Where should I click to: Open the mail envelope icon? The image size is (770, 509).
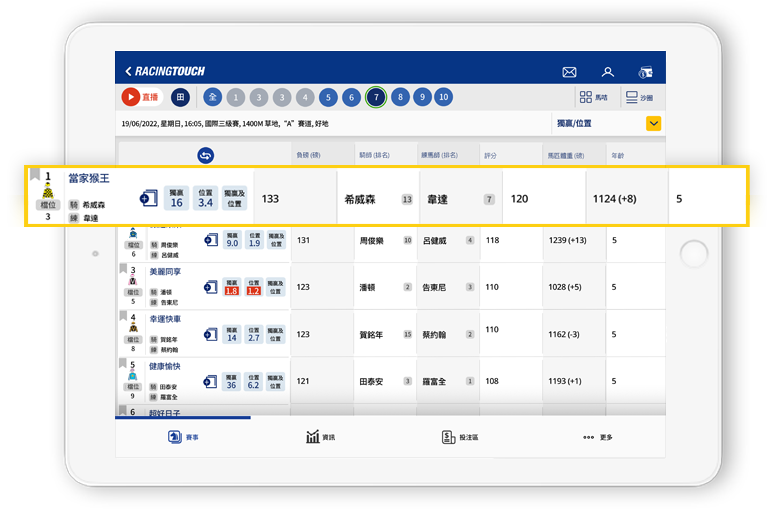pos(569,72)
